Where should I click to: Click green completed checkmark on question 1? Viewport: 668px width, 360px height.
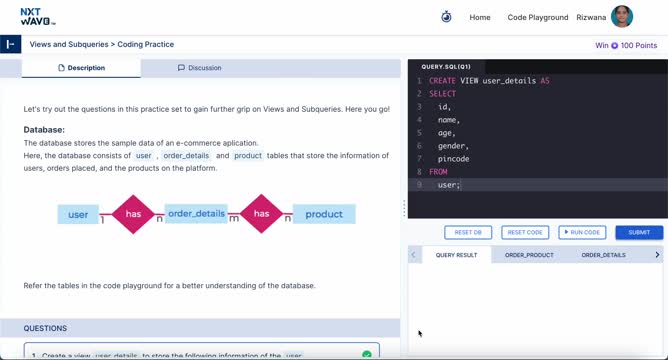[366, 355]
